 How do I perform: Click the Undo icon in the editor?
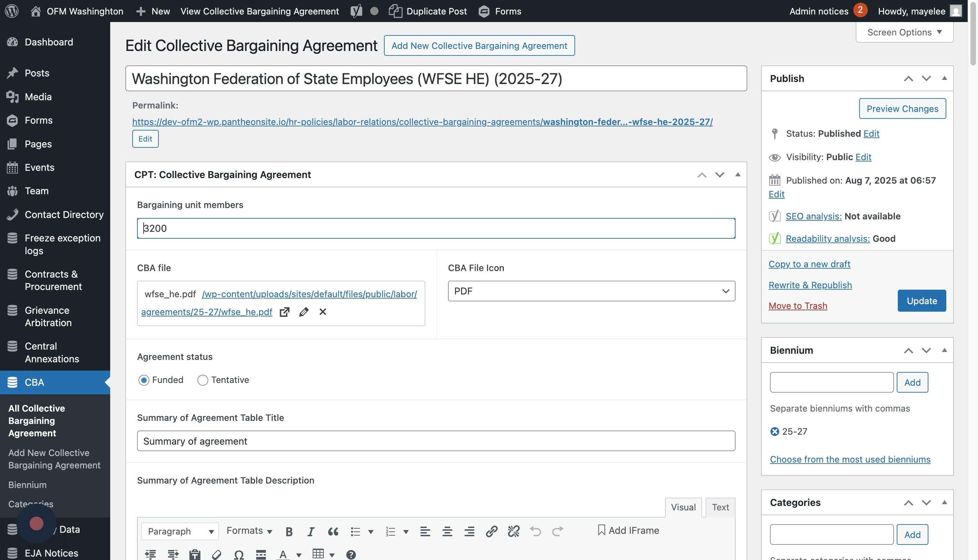click(x=535, y=531)
